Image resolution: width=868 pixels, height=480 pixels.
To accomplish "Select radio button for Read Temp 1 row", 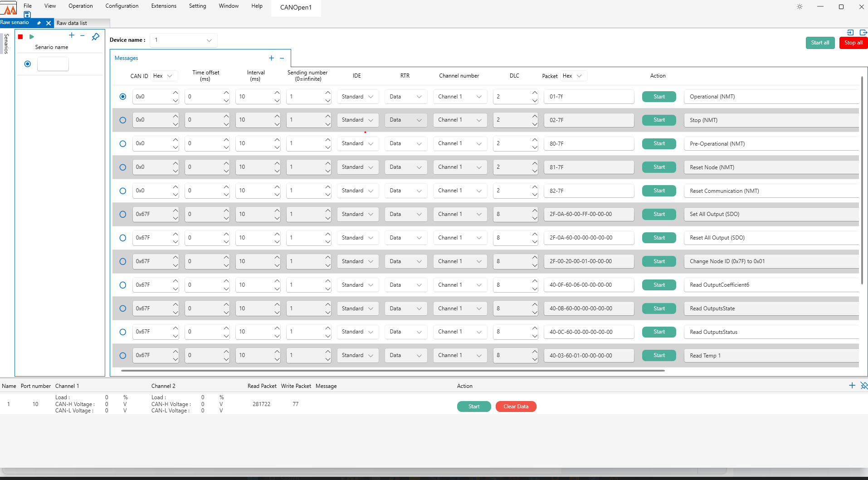I will coord(122,356).
